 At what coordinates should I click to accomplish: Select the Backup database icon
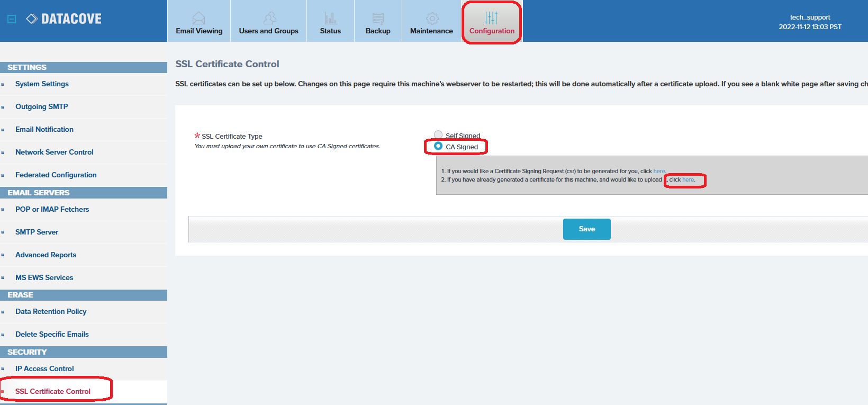click(x=378, y=19)
